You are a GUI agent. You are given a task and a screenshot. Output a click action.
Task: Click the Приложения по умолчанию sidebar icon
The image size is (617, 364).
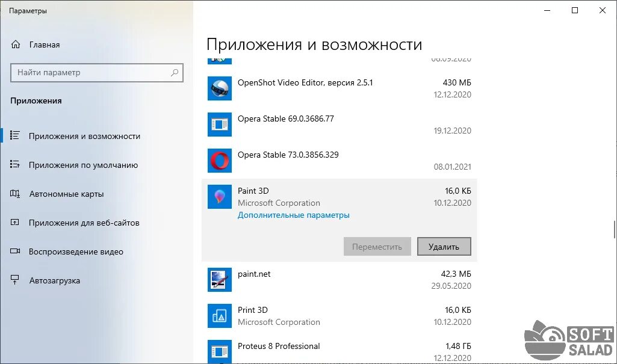[x=15, y=165]
